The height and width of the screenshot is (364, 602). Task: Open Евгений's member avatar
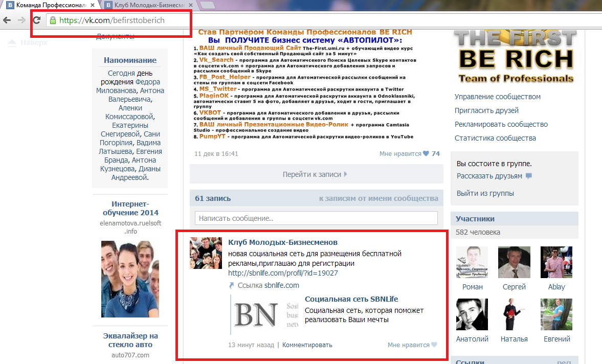[556, 314]
